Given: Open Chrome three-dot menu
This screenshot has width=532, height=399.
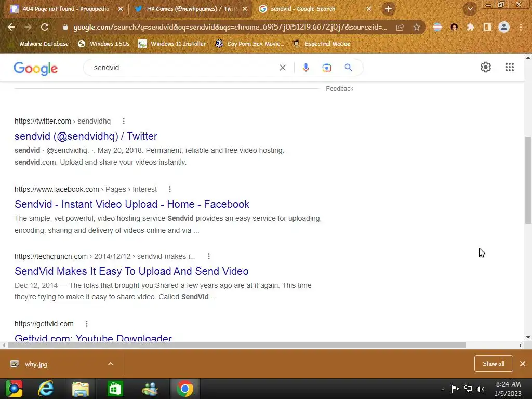Looking at the screenshot, I should [x=521, y=27].
